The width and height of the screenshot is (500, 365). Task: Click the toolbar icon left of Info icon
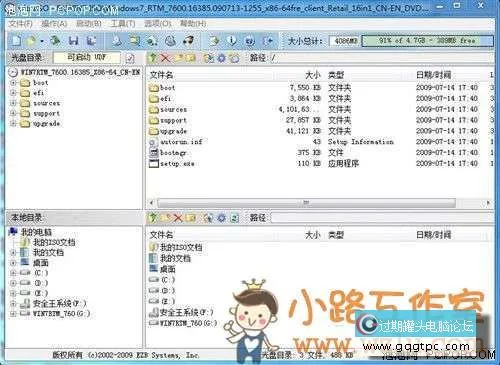(214, 41)
